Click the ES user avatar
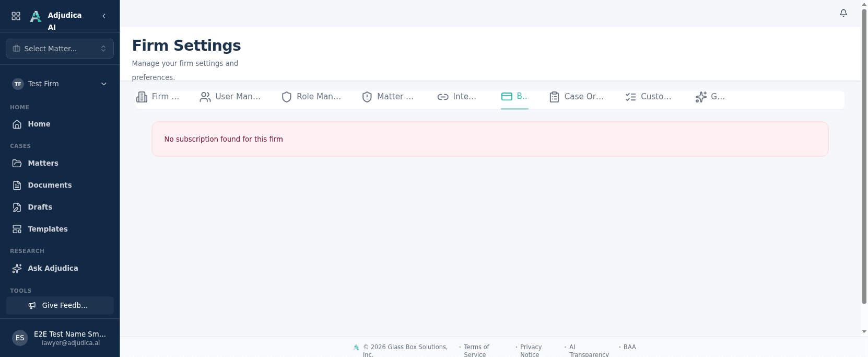Screen dimensions: 868x357 [20, 338]
